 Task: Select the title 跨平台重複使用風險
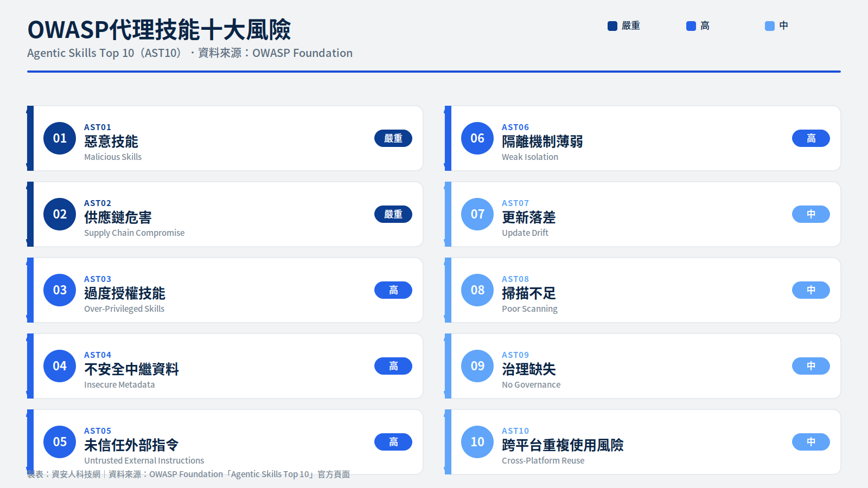(x=563, y=445)
